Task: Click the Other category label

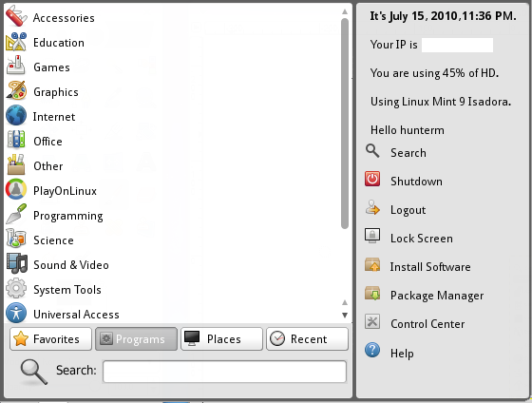Action: coord(48,166)
